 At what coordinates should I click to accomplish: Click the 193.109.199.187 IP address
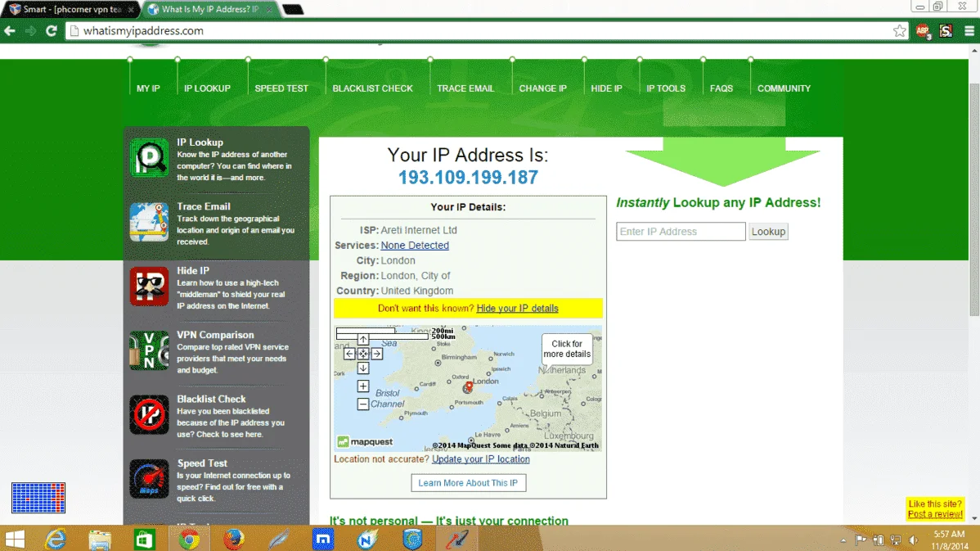coord(468,178)
